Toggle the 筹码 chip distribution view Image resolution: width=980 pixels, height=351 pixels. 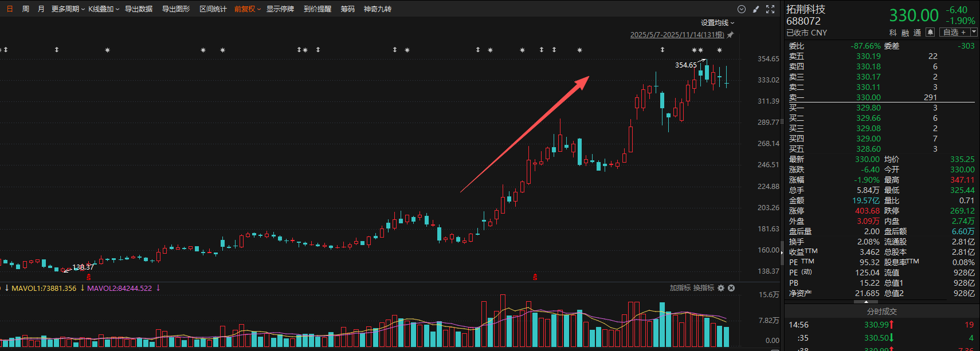[347, 9]
